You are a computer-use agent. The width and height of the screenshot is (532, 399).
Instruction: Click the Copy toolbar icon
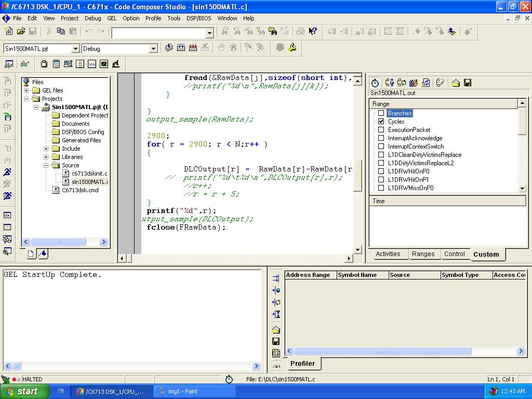pos(61,31)
